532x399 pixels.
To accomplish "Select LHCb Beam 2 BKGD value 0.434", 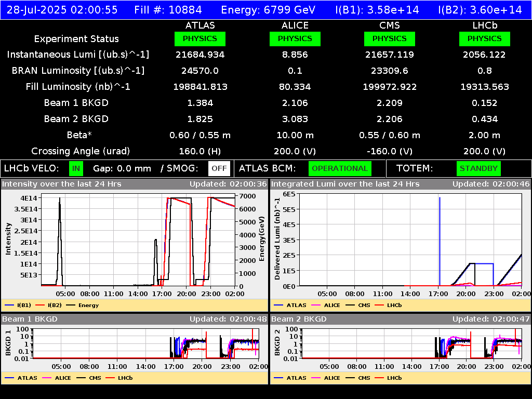I will point(485,119).
